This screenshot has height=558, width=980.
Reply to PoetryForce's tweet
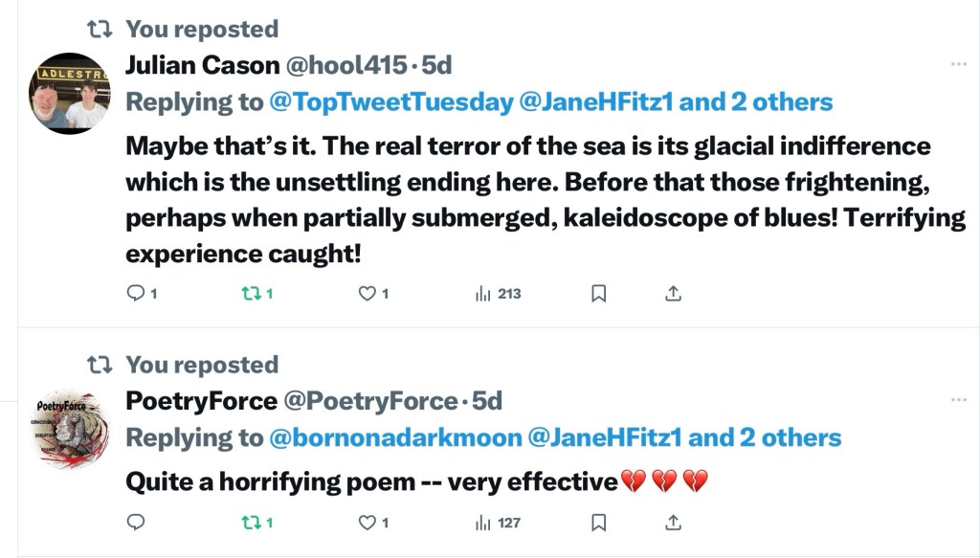[x=136, y=523]
